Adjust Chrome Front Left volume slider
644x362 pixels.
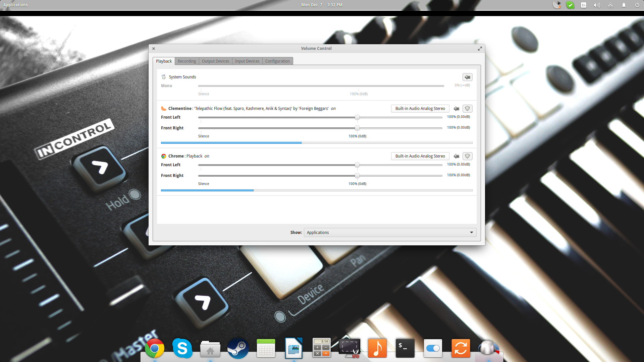(320, 165)
